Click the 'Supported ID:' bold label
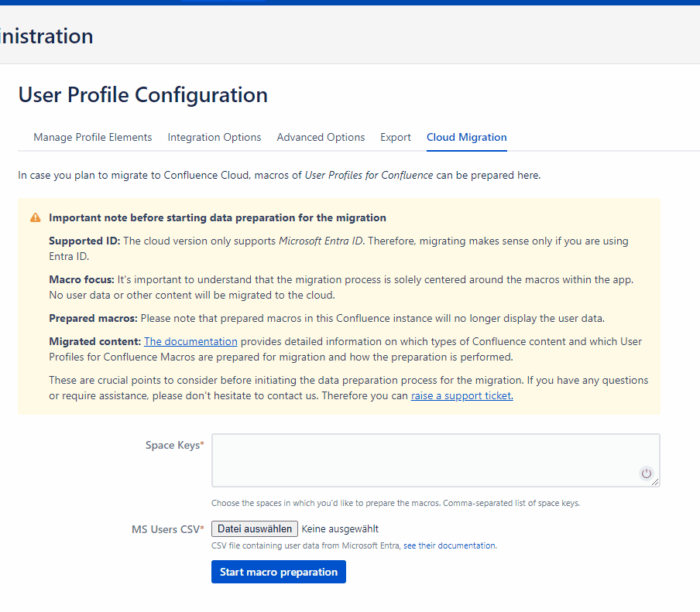 84,241
